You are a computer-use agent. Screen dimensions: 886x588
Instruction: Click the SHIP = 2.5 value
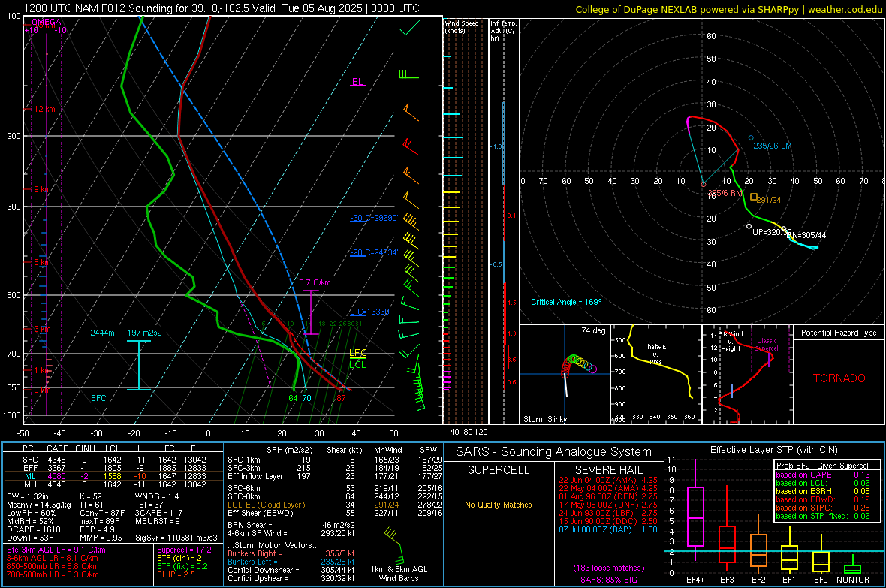[176, 574]
